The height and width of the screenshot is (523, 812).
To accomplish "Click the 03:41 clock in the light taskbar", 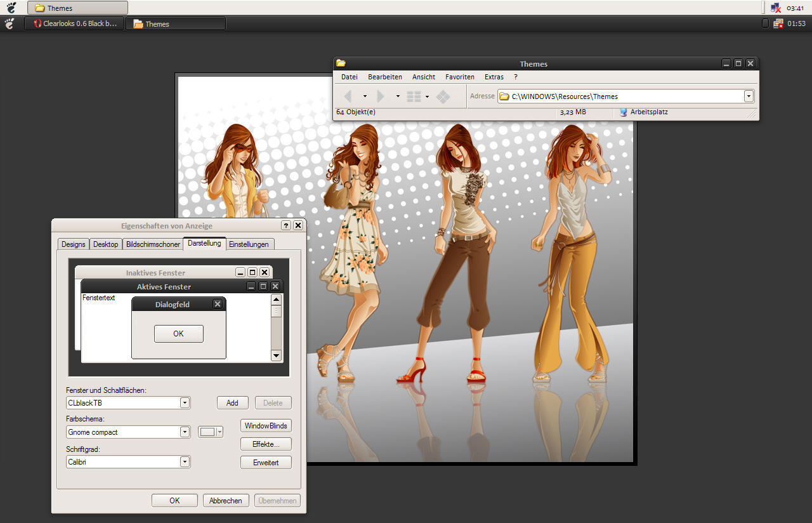I will [796, 8].
